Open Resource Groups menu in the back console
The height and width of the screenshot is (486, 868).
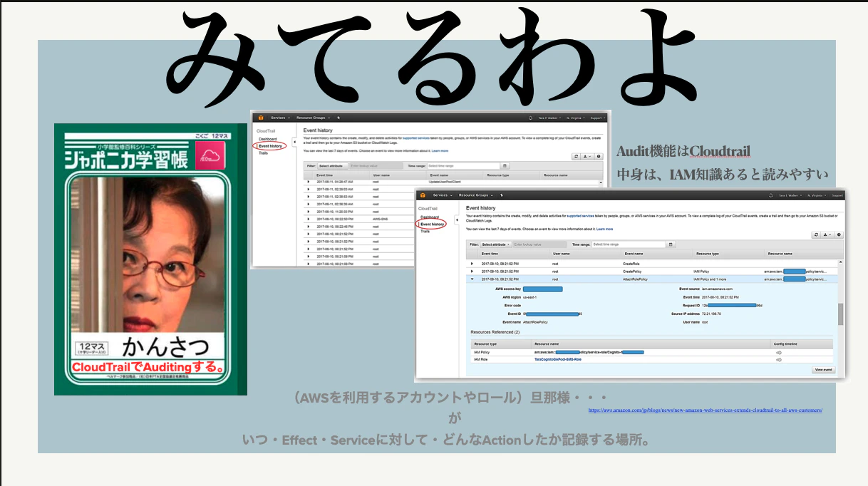314,118
